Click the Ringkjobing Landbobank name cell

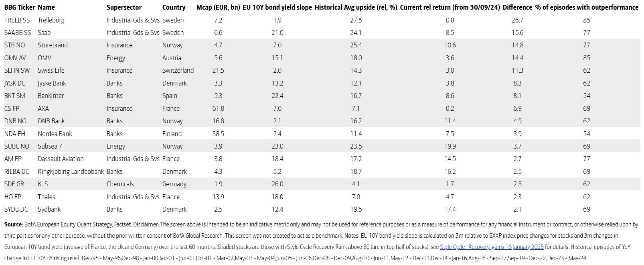[71, 171]
